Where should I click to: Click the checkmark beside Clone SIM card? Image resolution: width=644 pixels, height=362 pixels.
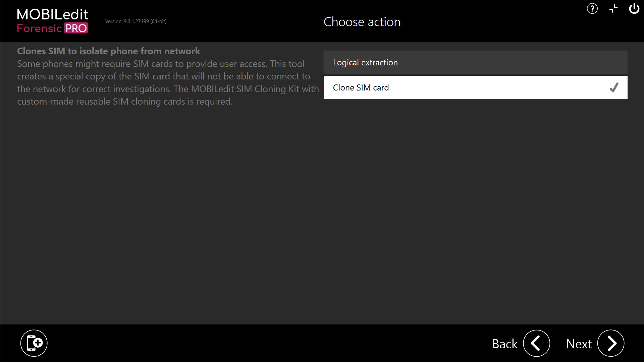point(614,87)
